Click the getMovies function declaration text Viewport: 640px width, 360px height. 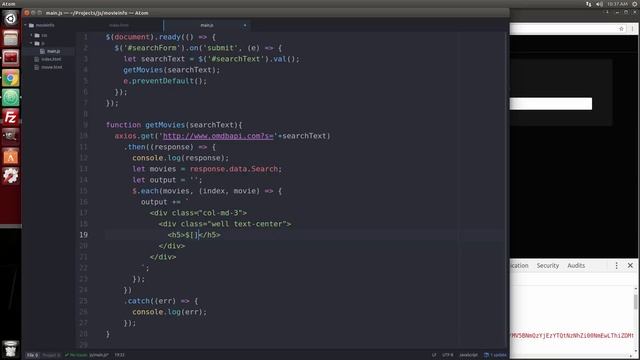(174, 125)
